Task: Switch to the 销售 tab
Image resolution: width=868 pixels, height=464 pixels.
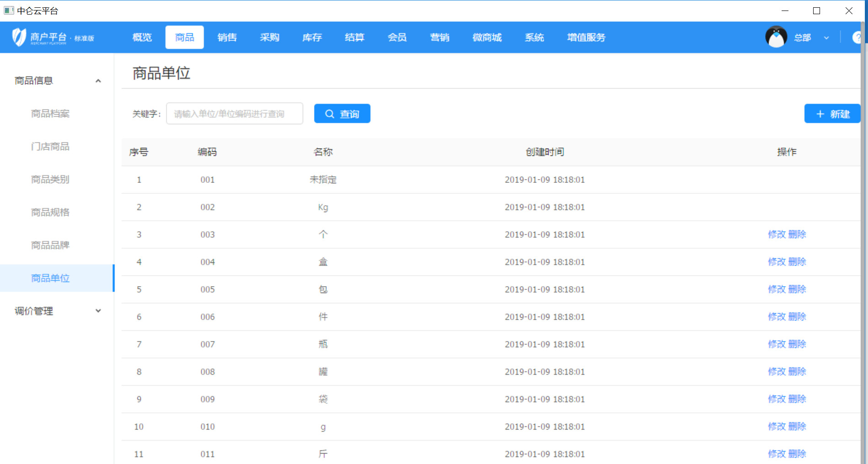Action: [227, 37]
